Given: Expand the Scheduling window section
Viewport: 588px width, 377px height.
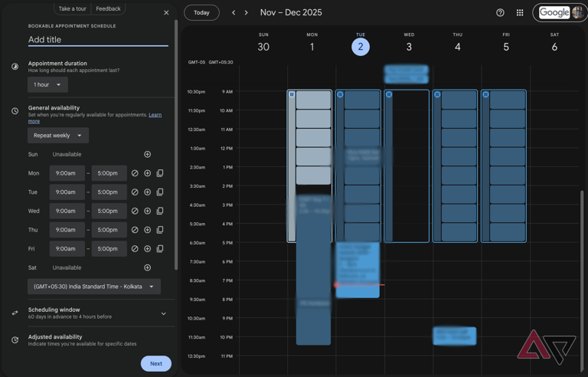Looking at the screenshot, I should [x=163, y=313].
